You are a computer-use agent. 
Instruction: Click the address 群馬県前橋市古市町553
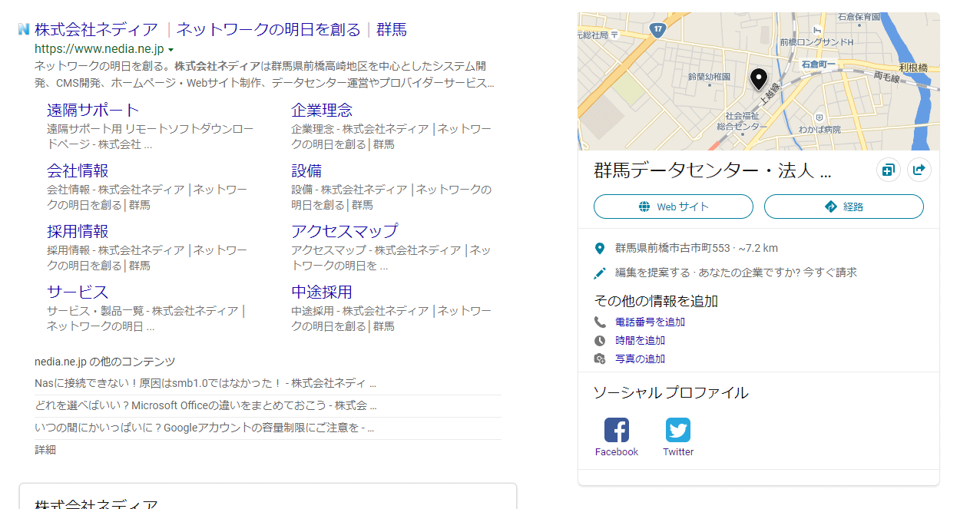(x=673, y=248)
